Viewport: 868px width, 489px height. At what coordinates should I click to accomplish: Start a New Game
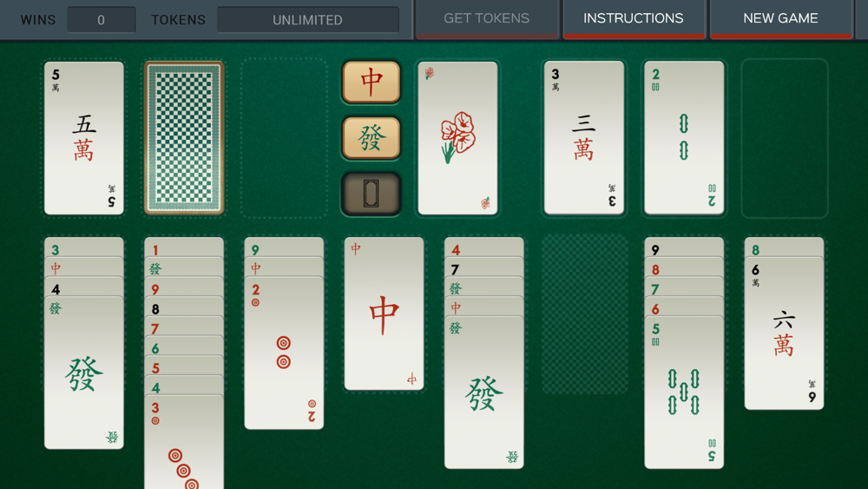(x=780, y=19)
